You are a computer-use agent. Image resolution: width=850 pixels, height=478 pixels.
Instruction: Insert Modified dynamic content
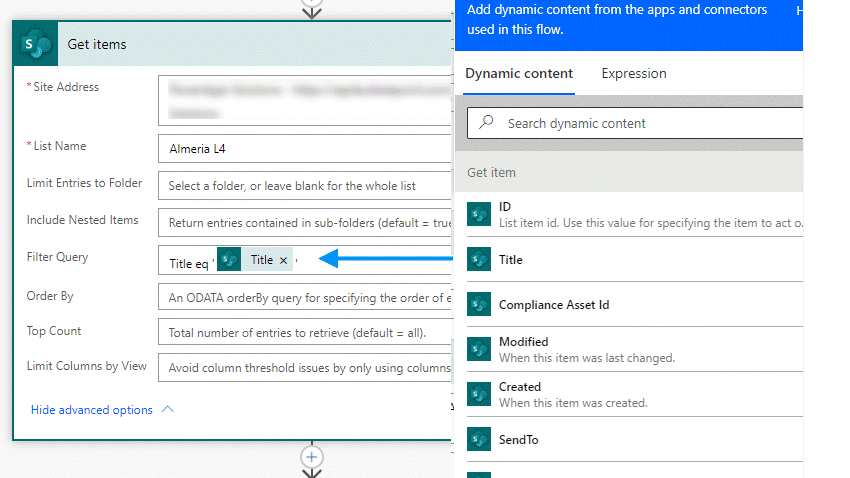point(635,349)
